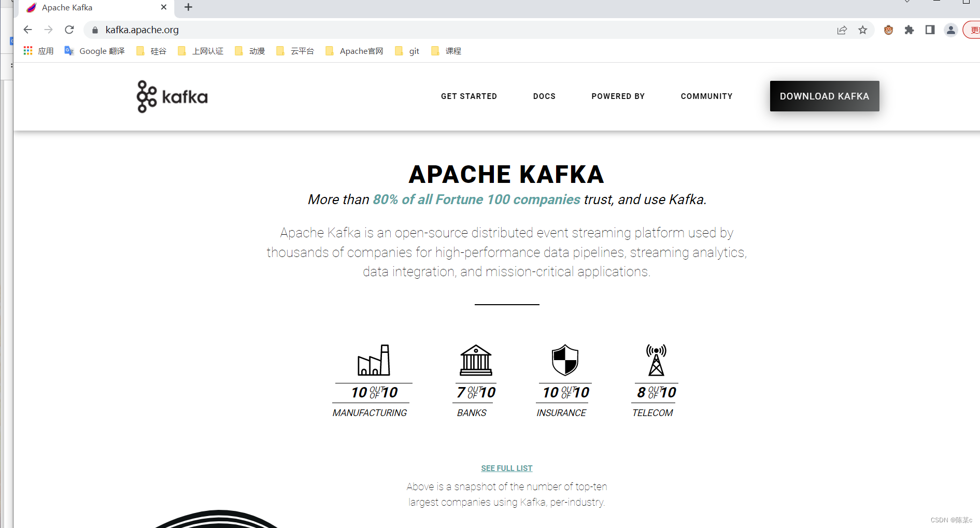
Task: Open the SEE FULL LIST link
Action: coord(506,468)
